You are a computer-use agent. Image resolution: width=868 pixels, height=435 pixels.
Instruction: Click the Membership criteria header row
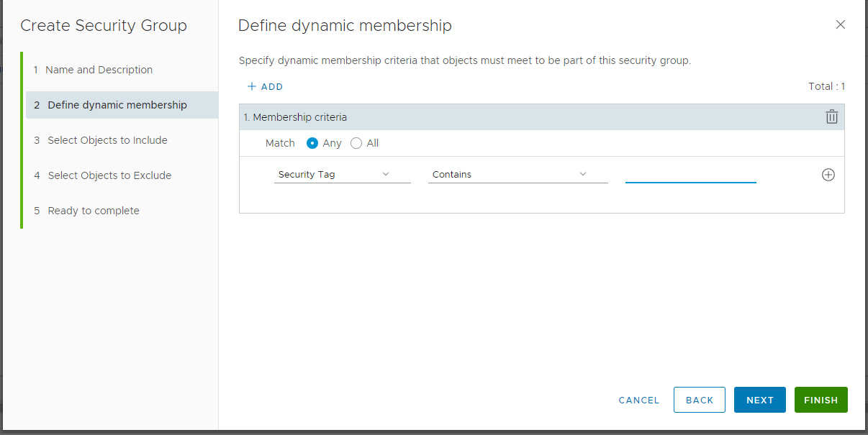pyautogui.click(x=504, y=117)
